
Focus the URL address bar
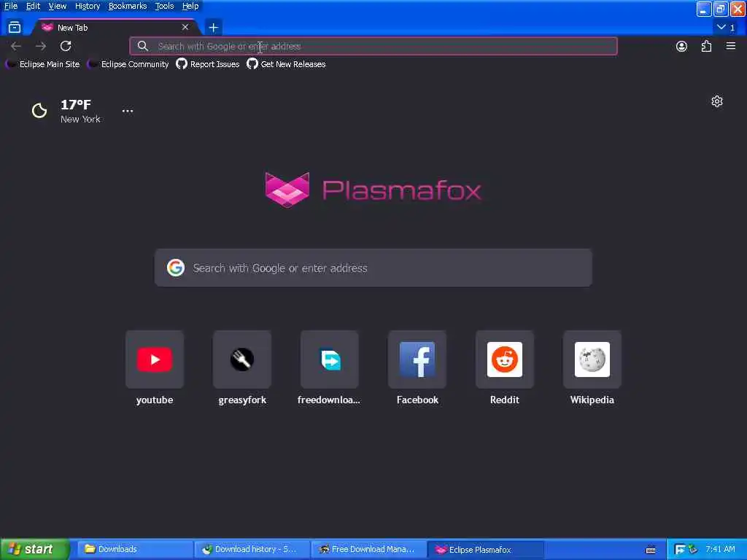[373, 46]
